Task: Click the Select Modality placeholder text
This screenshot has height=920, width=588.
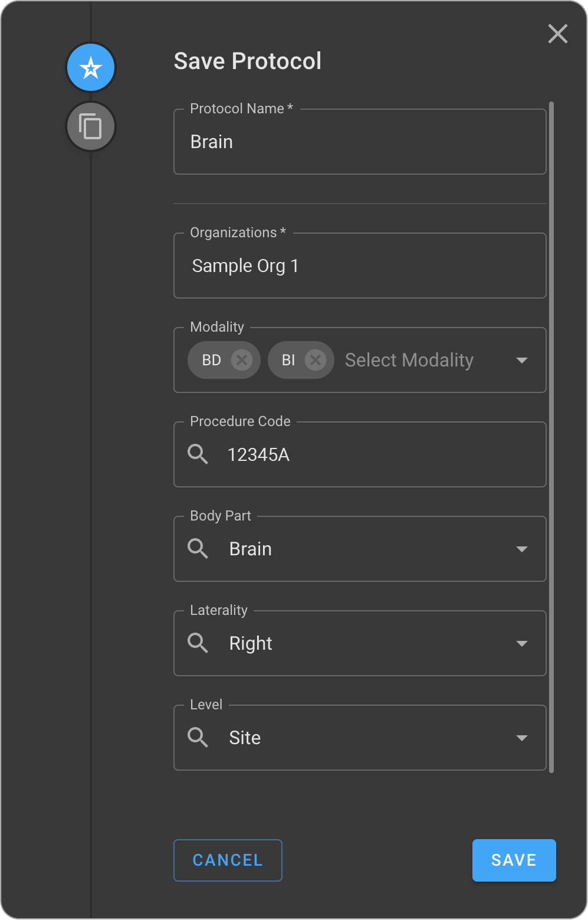Action: click(x=409, y=360)
